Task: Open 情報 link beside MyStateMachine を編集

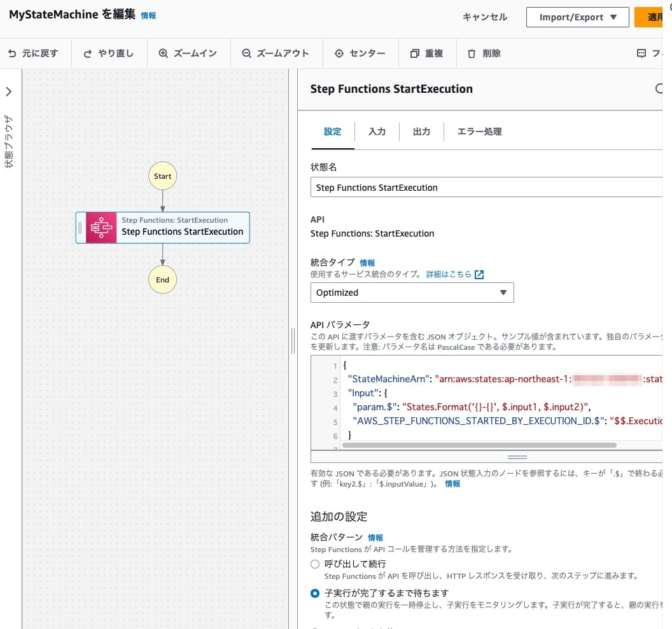Action: 148,16
